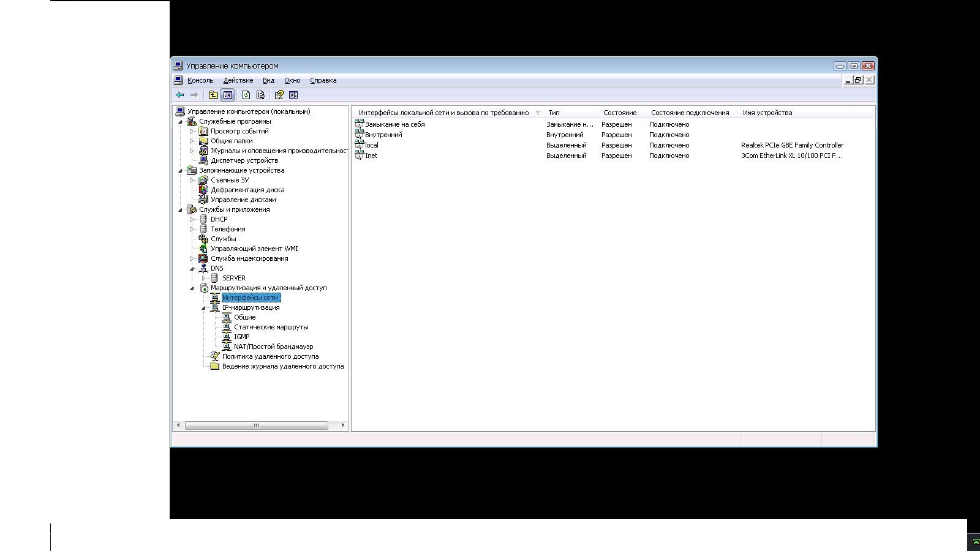
Task: Select root node Управление компьютером (локальным)
Action: point(249,111)
